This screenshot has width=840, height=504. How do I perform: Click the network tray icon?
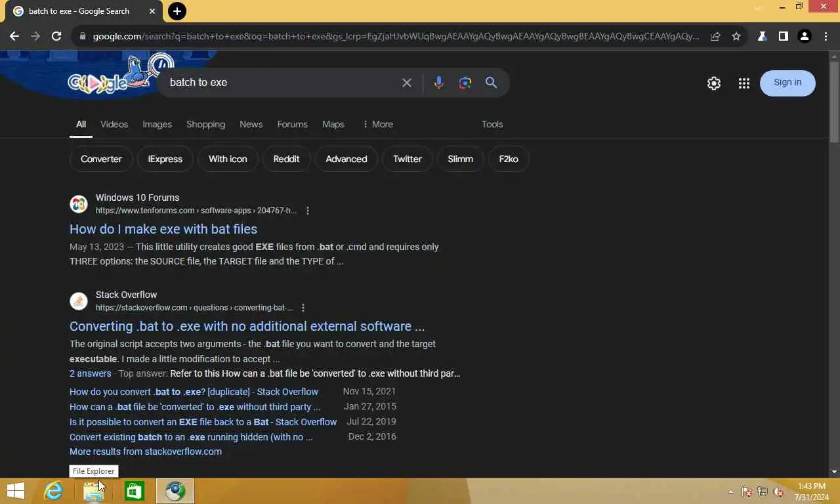[763, 492]
